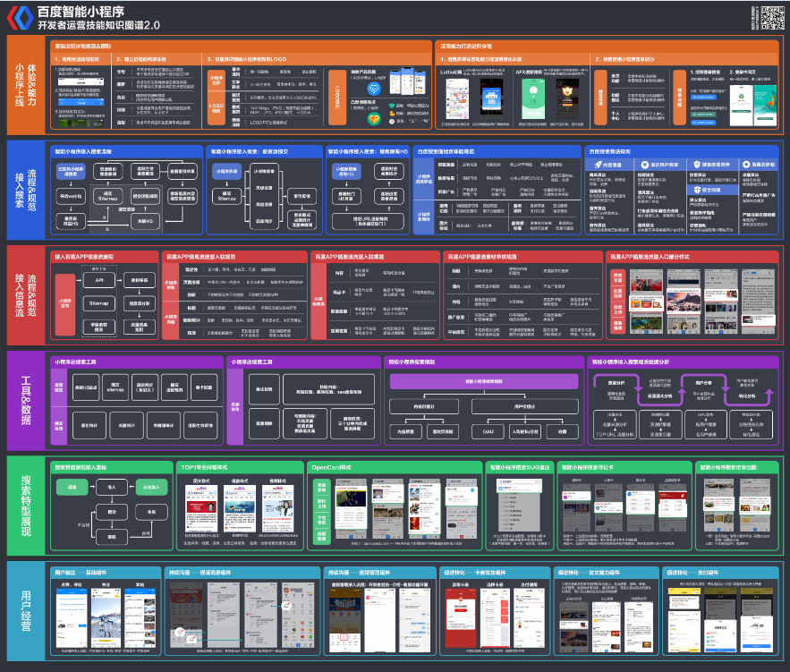Open the 智能小程序搜索结果出图 panel heading
This screenshot has height=672, width=790.
point(728,467)
